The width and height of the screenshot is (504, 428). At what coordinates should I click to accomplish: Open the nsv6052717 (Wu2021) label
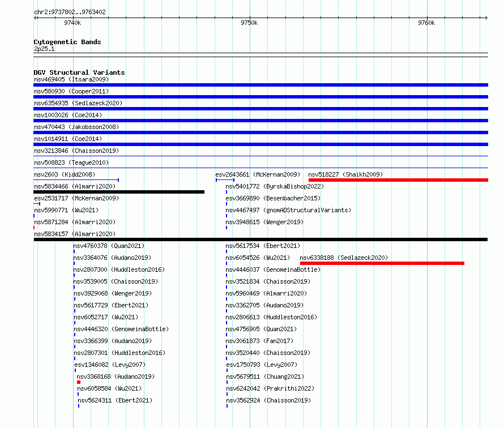click(x=106, y=317)
